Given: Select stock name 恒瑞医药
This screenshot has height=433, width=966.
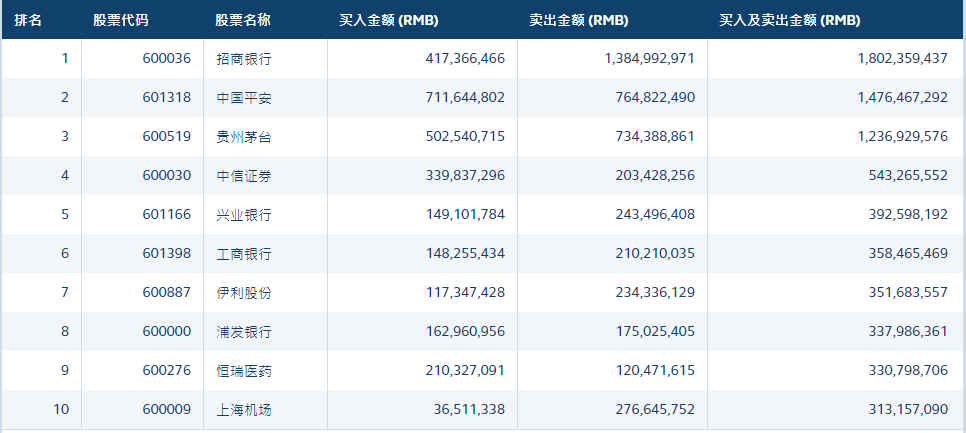Looking at the screenshot, I should pyautogui.click(x=244, y=370).
